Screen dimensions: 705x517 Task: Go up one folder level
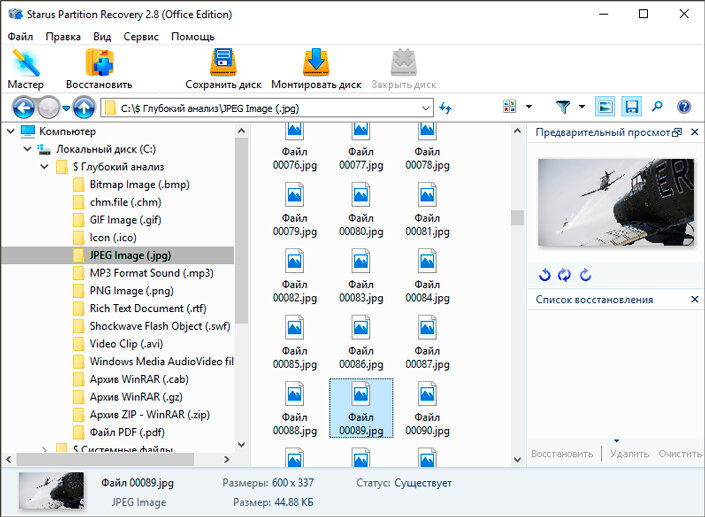point(84,108)
